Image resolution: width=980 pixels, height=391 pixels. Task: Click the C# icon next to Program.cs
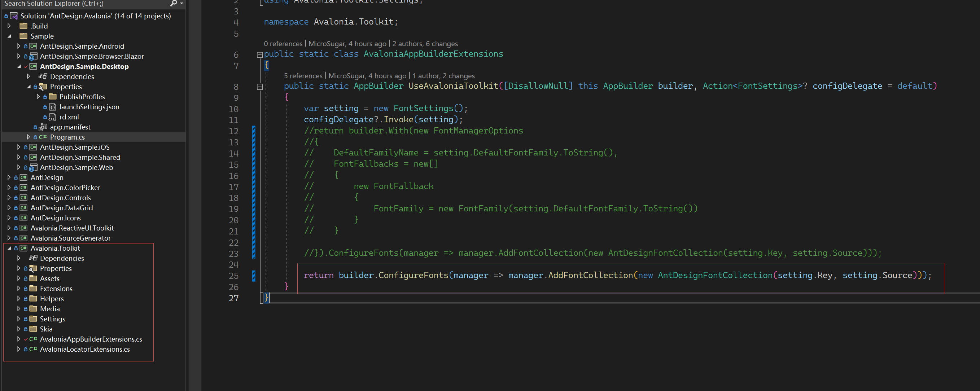pyautogui.click(x=43, y=137)
